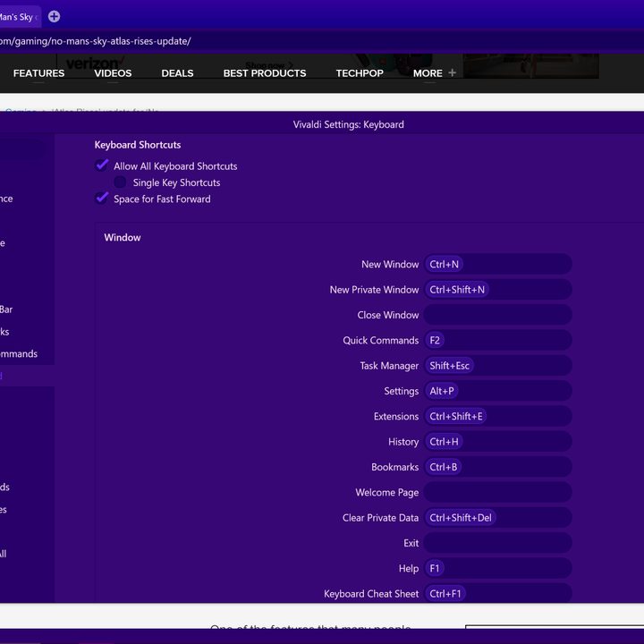Edit New Private Window shortcut field

[498, 290]
